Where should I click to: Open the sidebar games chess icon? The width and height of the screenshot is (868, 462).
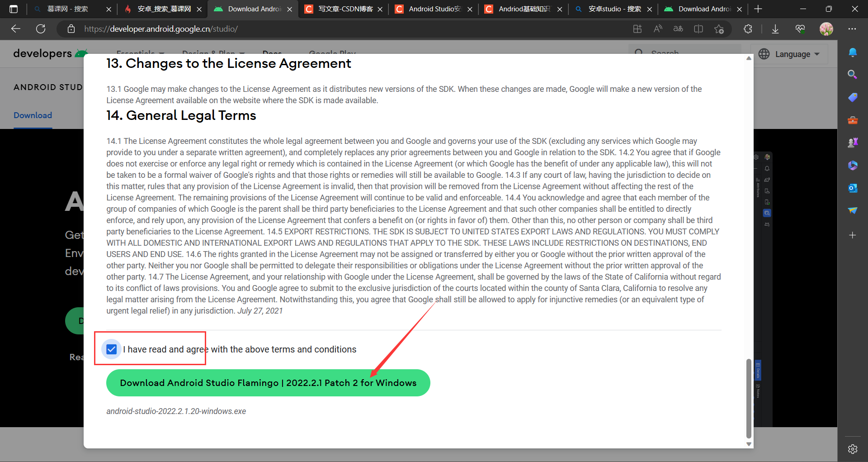[853, 143]
